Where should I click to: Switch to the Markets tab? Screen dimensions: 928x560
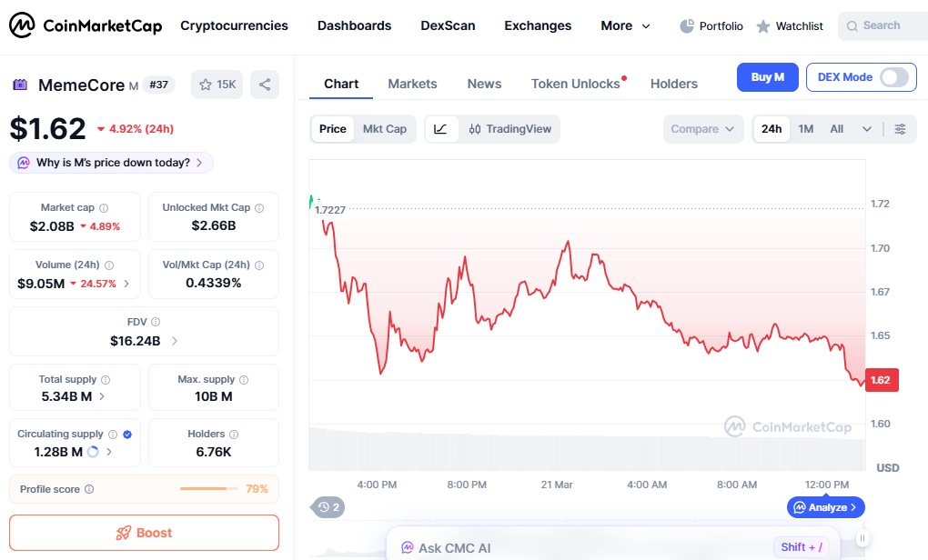(x=412, y=84)
